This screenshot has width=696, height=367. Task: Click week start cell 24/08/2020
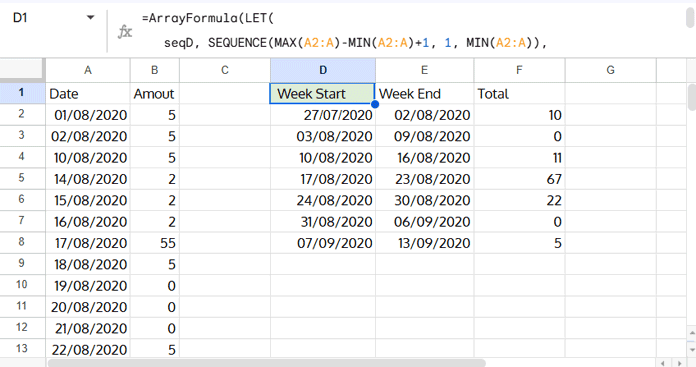click(x=323, y=200)
